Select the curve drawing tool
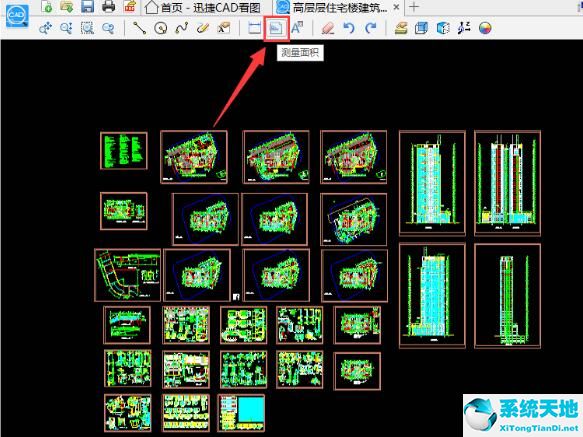Screen dimensions: 583x437 tap(181, 28)
